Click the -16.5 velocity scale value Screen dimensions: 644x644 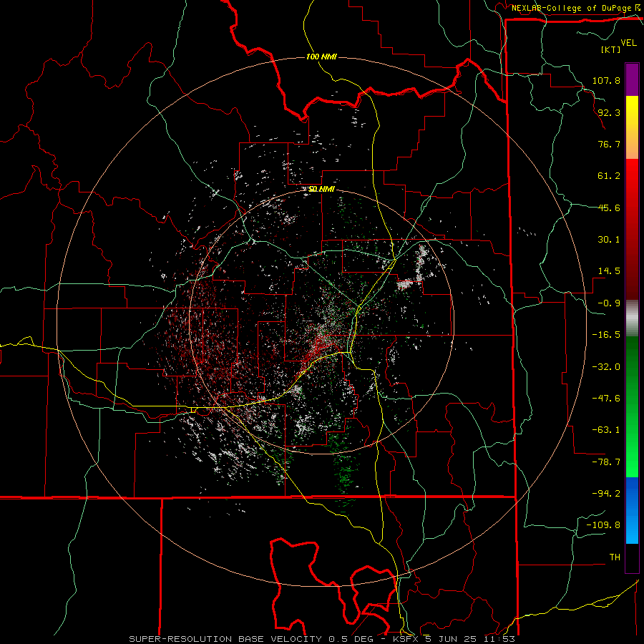coord(606,335)
